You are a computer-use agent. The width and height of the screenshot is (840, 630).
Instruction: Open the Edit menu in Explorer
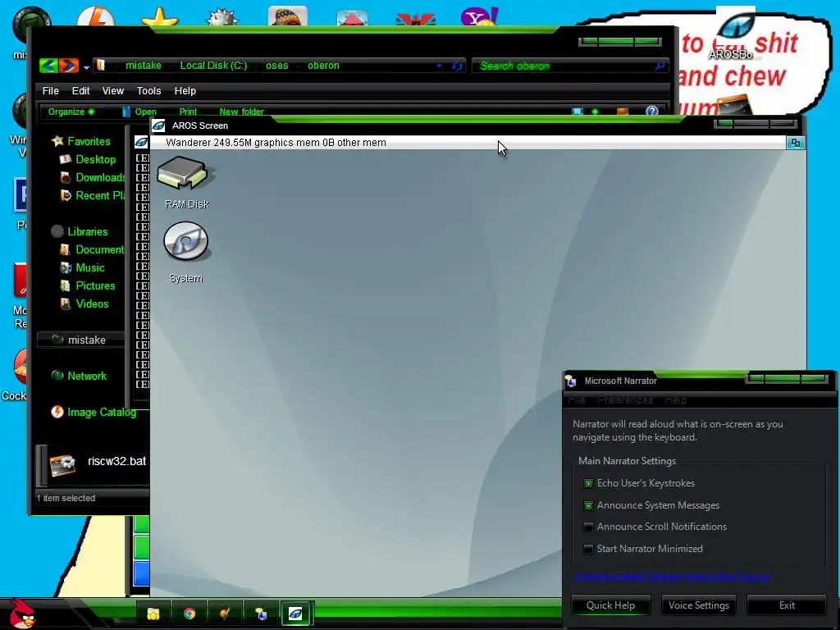[81, 90]
